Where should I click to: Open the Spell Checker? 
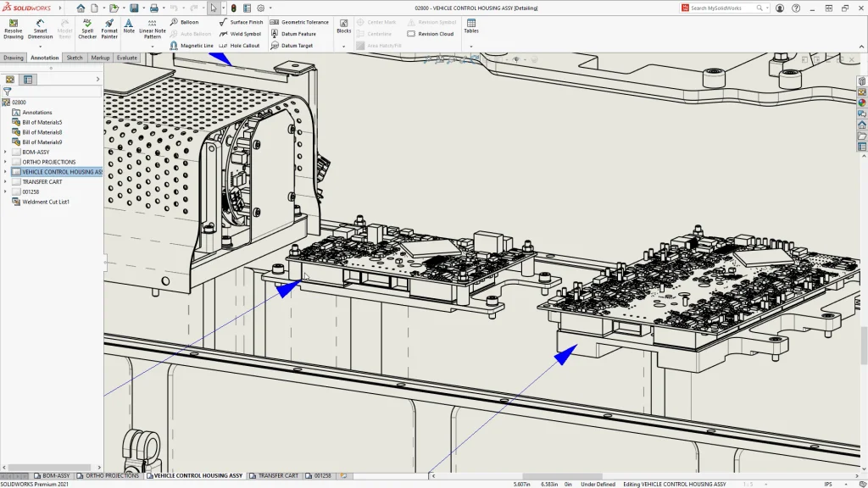pos(87,28)
